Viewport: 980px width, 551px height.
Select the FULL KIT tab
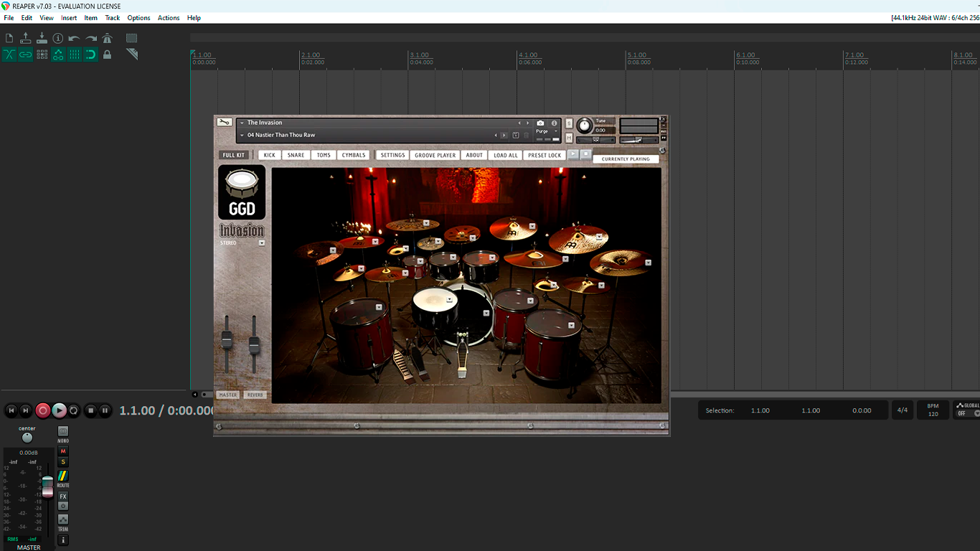point(234,155)
